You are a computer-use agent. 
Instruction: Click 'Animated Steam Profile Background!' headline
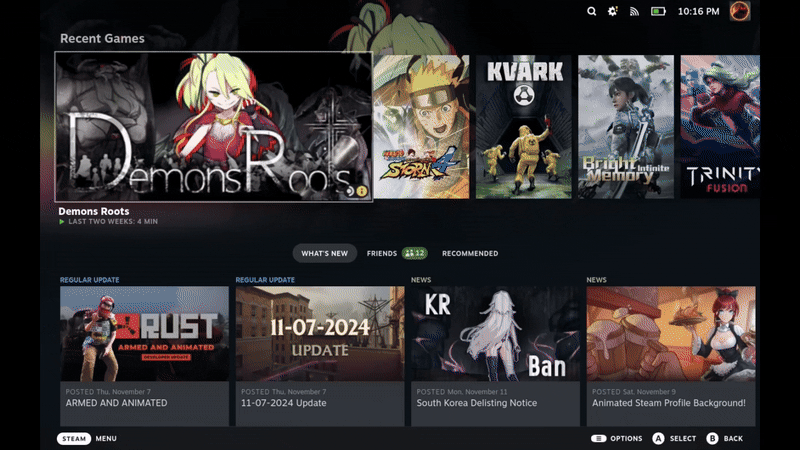tap(669, 403)
